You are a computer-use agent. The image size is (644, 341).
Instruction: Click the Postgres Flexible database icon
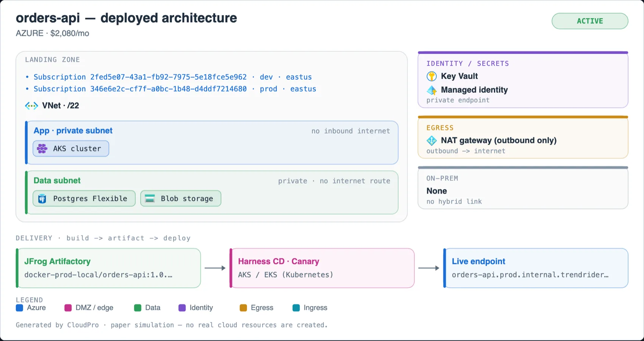click(42, 199)
